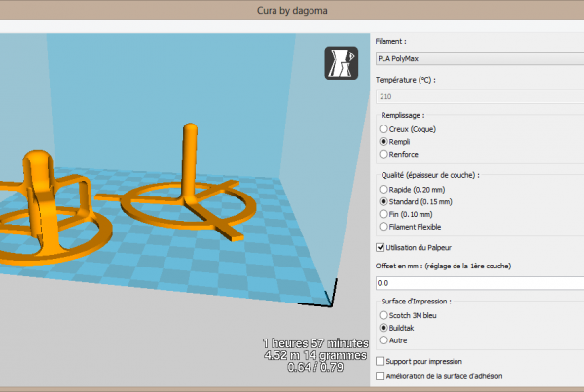Screen dimensions: 584x392
Task: Click the '0.64 / 0.79' cost text
Action: (315, 367)
